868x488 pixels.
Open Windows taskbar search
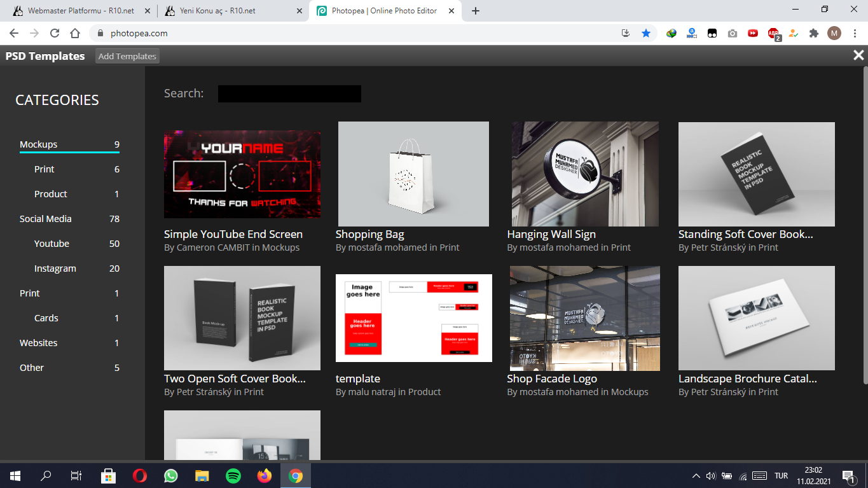point(46,475)
